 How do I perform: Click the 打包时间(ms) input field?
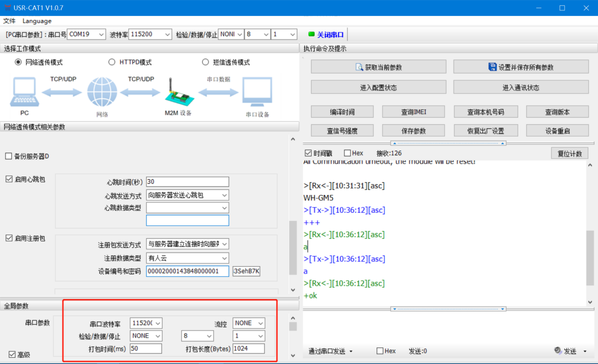[x=146, y=348]
